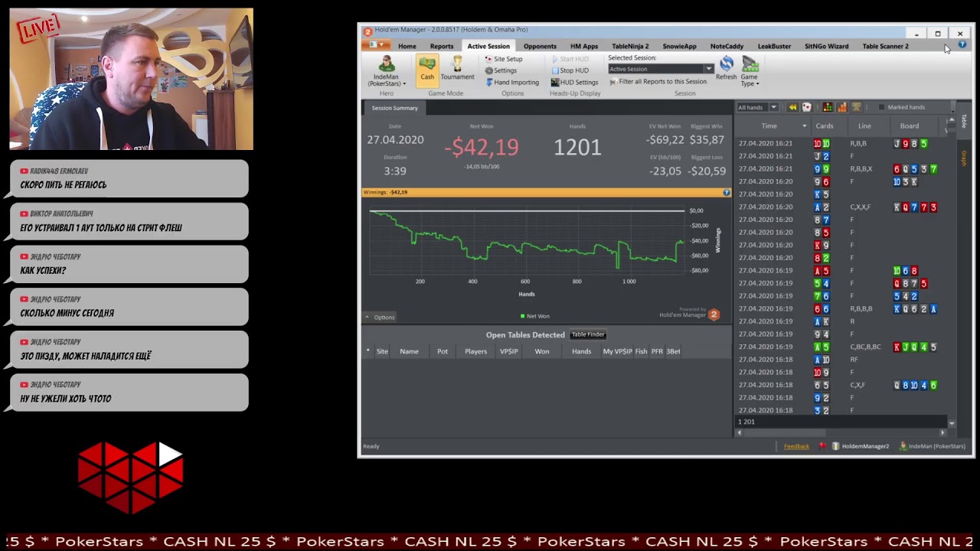This screenshot has width=980, height=551.
Task: Click the rewind arrows icon in hands toolbar
Action: [x=792, y=107]
